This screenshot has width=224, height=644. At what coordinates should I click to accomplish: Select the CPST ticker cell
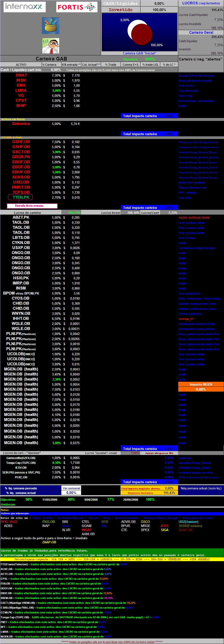(21, 100)
